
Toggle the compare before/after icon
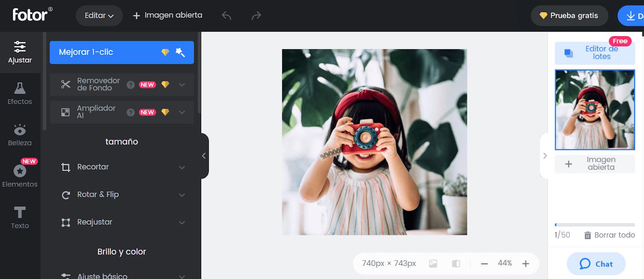[456, 264]
